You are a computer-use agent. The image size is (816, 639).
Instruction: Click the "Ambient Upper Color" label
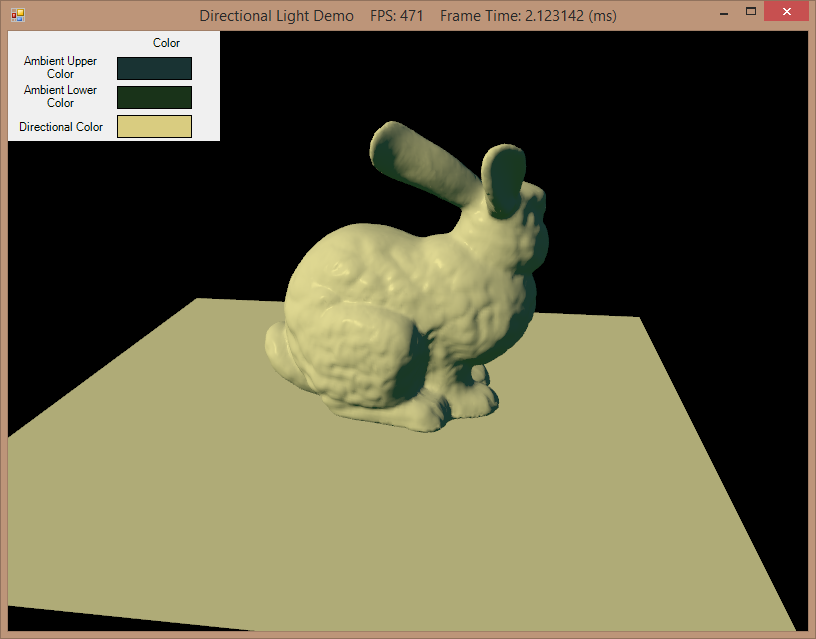pos(60,68)
